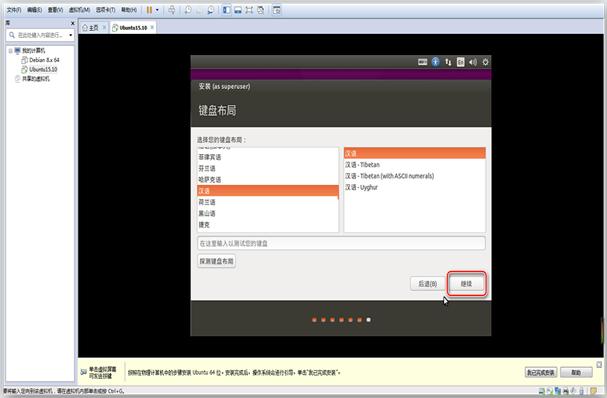Viewport: 607px width, 398px height.
Task: Select 芬兰语 in the keyboard layout list
Action: 267,168
